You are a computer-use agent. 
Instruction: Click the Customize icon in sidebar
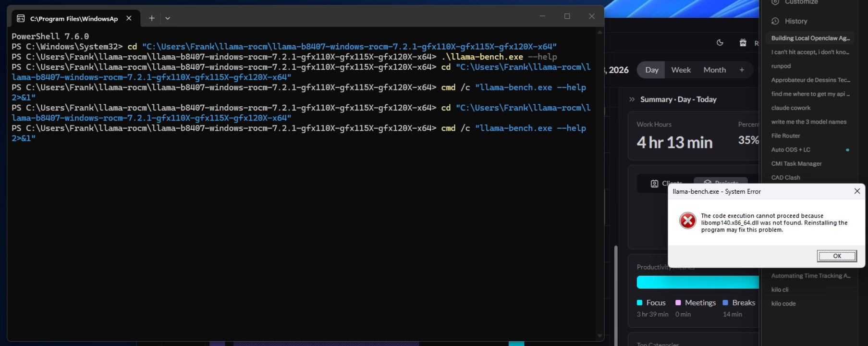coord(775,2)
